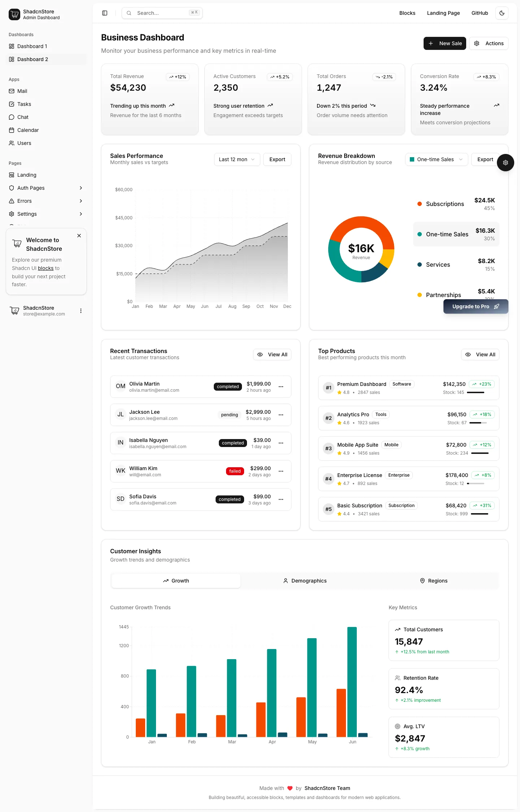Viewport: 520px width, 812px height.
Task: View all recent transactions
Action: tap(272, 355)
